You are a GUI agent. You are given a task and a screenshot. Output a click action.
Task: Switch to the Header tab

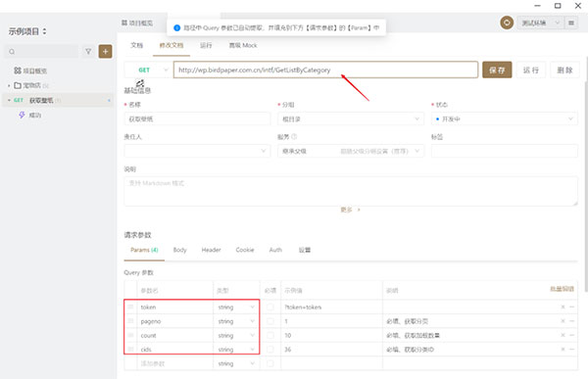point(211,250)
